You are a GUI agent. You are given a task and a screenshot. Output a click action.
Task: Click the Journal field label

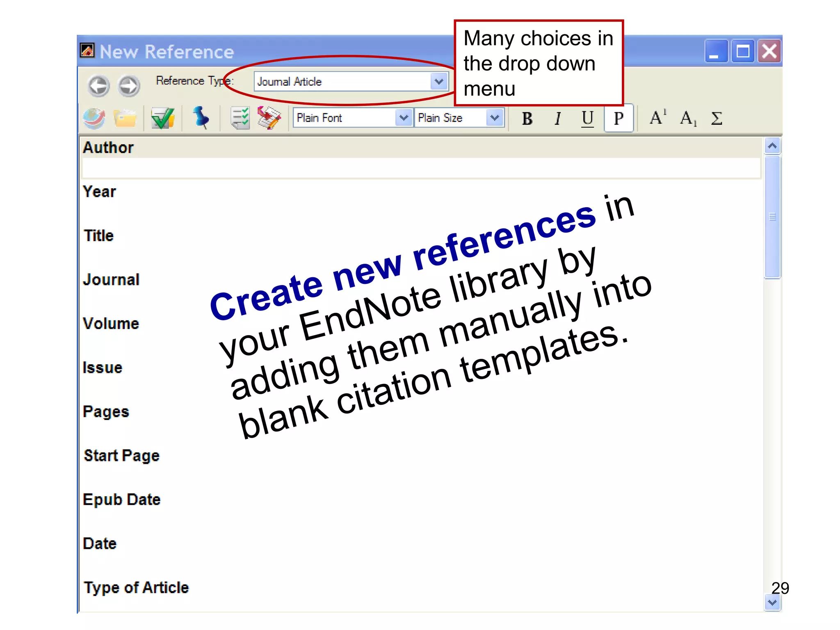coord(111,279)
